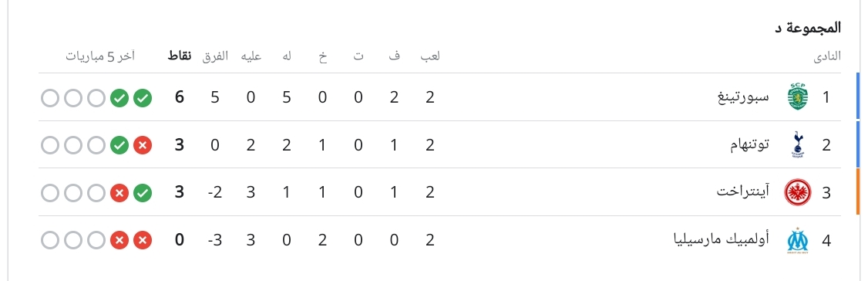The width and height of the screenshot is (868, 281).
Task: Click Tottenham's green win checkmark icon
Action: click(119, 145)
